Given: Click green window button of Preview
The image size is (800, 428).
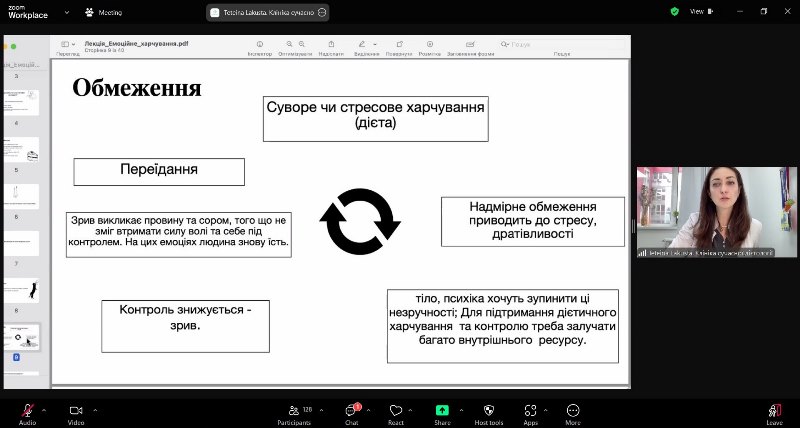Looking at the screenshot, I should (14, 46).
